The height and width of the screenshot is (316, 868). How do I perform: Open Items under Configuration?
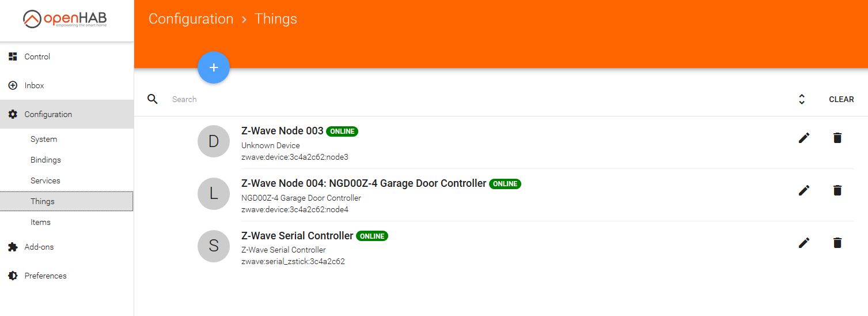40,222
